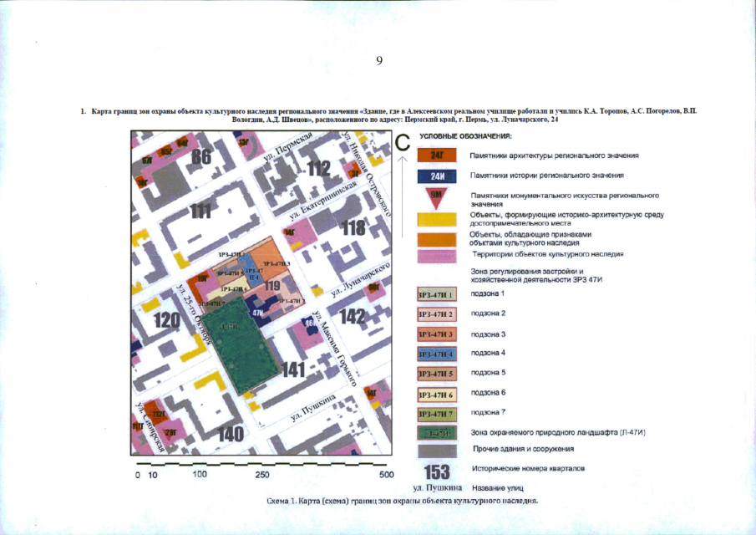Screen dimensions: 756x535
Task: Click the map title heading at top
Action: tap(389, 115)
